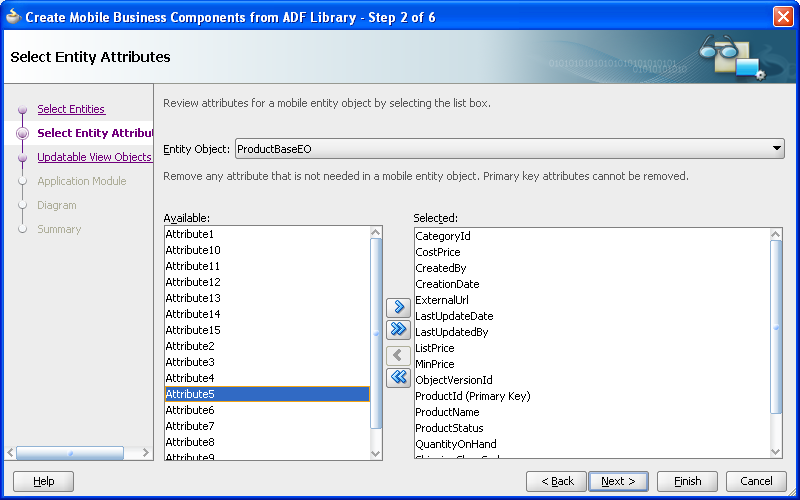Select Attribute1 in Available list
800x500 pixels.
click(267, 234)
